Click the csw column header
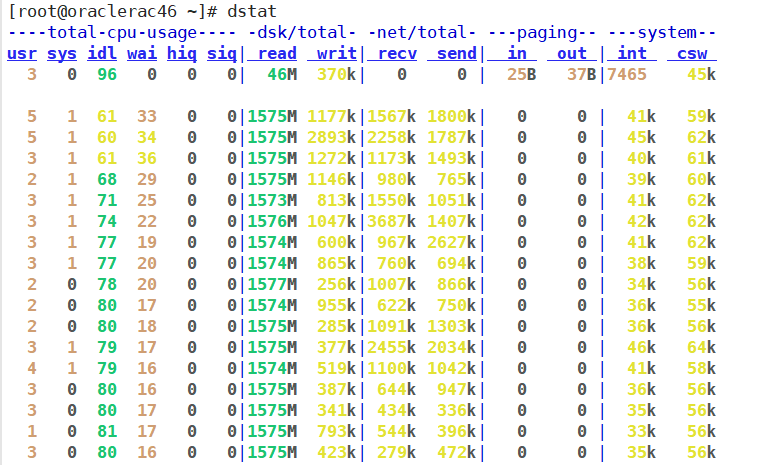 [x=692, y=53]
